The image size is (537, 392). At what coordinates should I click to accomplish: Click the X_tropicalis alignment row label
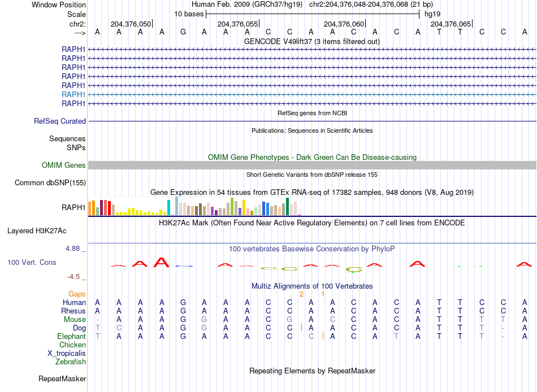pos(67,354)
